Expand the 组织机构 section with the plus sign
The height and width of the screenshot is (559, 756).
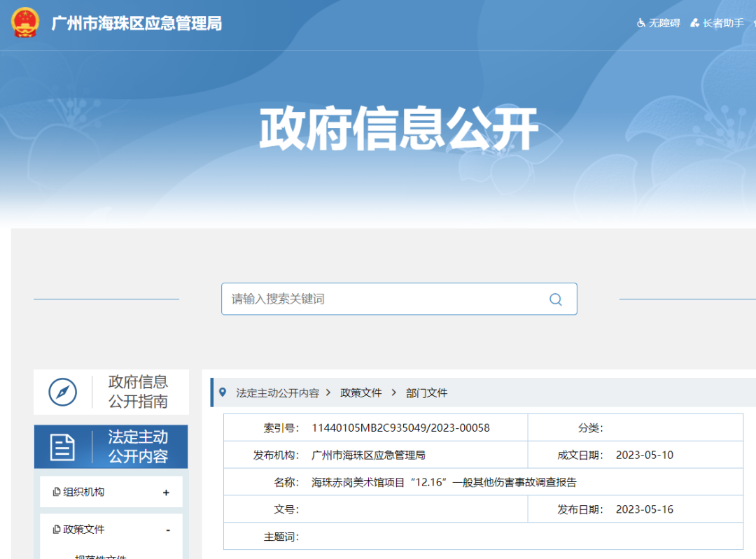pos(166,492)
